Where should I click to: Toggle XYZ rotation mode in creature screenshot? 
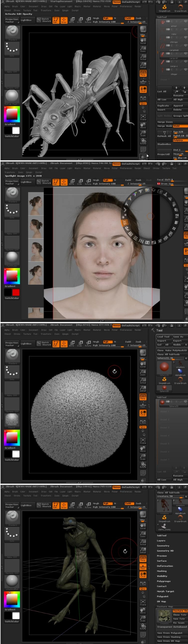click(143, 589)
